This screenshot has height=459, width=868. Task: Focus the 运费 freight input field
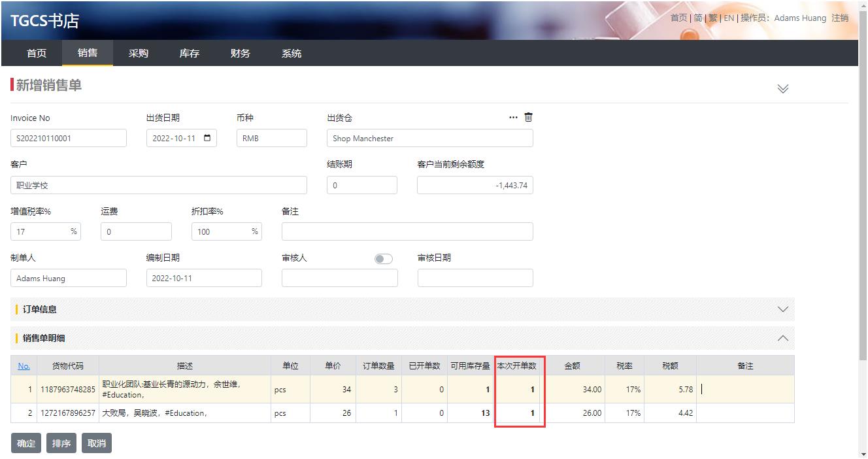point(136,231)
